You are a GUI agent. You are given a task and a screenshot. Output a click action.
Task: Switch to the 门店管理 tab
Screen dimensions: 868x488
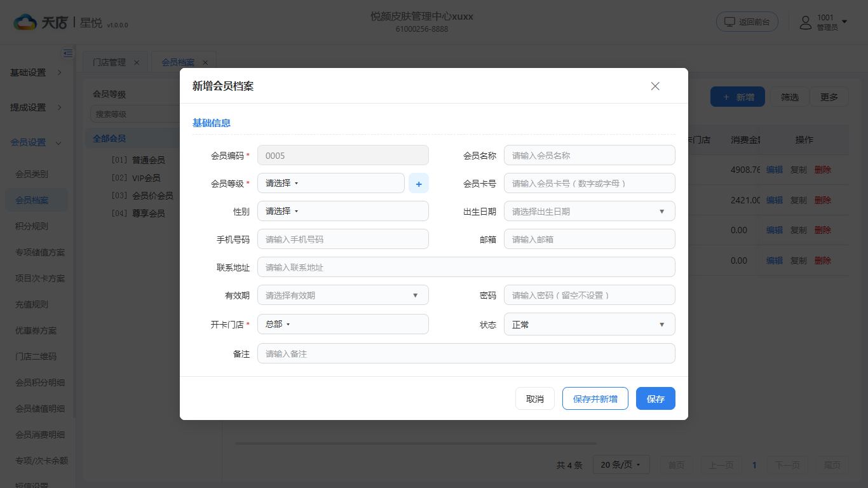pos(109,62)
